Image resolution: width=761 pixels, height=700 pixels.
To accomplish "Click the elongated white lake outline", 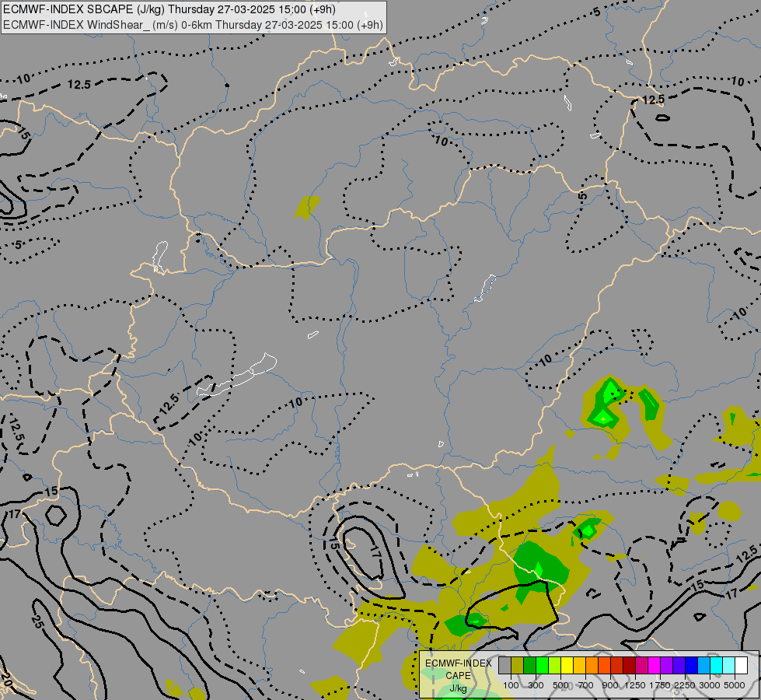I will click(237, 376).
